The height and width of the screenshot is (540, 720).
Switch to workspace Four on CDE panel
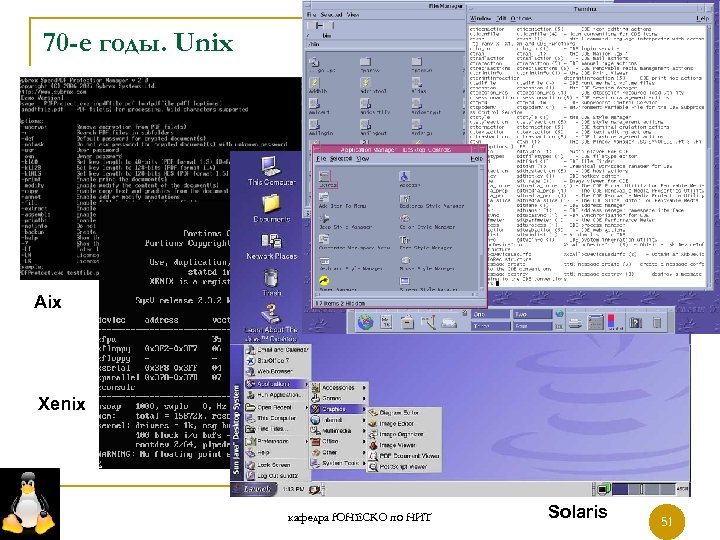(533, 326)
